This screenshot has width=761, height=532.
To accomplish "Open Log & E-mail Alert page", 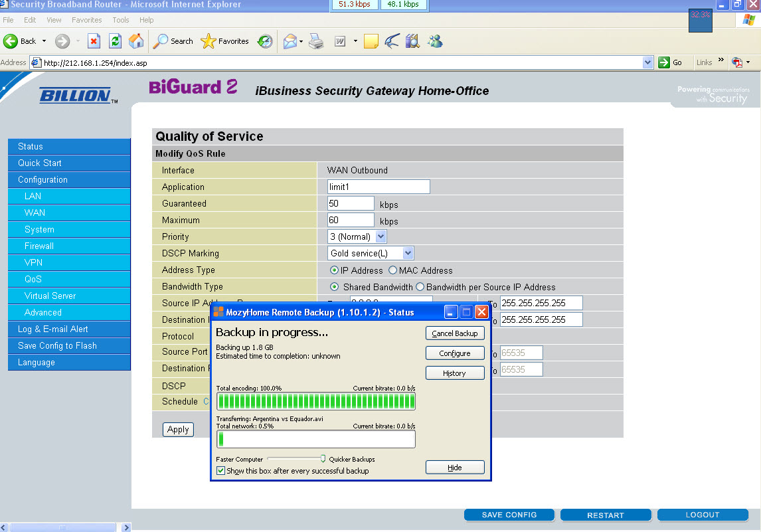I will tap(70, 329).
